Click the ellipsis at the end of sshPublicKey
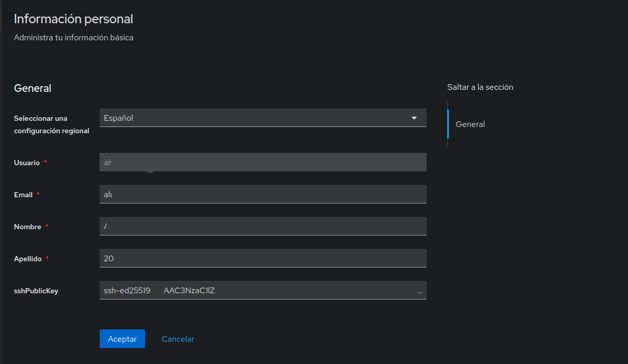 click(x=419, y=291)
